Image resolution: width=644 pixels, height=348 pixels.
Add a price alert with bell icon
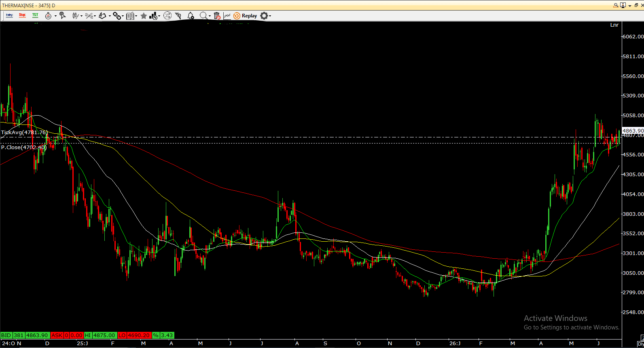click(191, 16)
